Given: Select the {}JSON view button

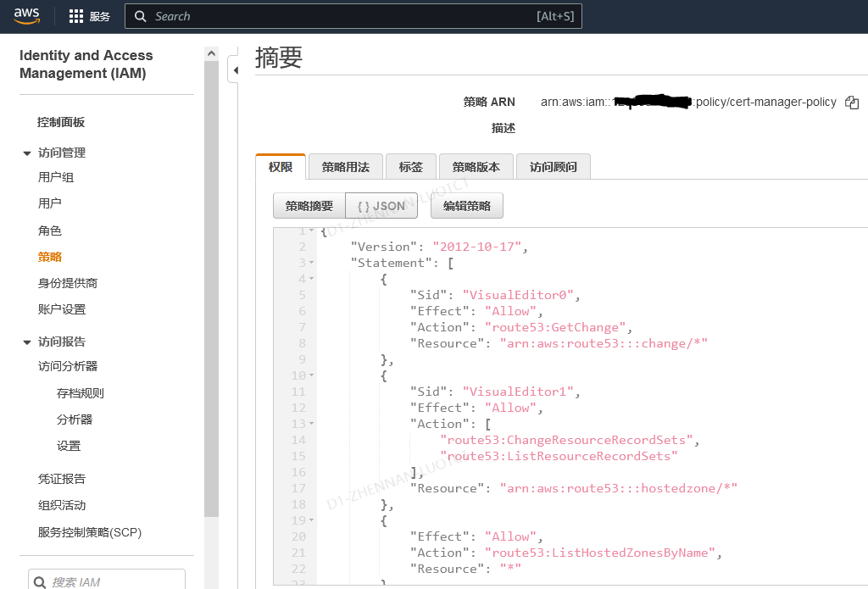Looking at the screenshot, I should pos(381,205).
